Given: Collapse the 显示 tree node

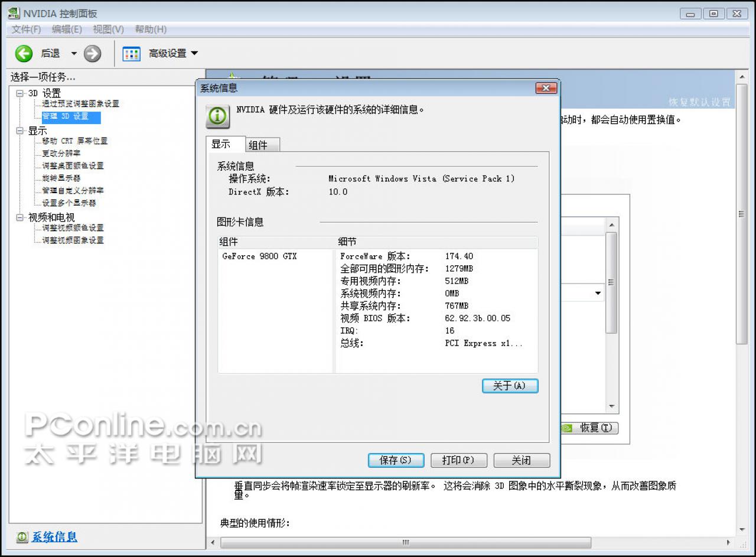Looking at the screenshot, I should pyautogui.click(x=20, y=131).
